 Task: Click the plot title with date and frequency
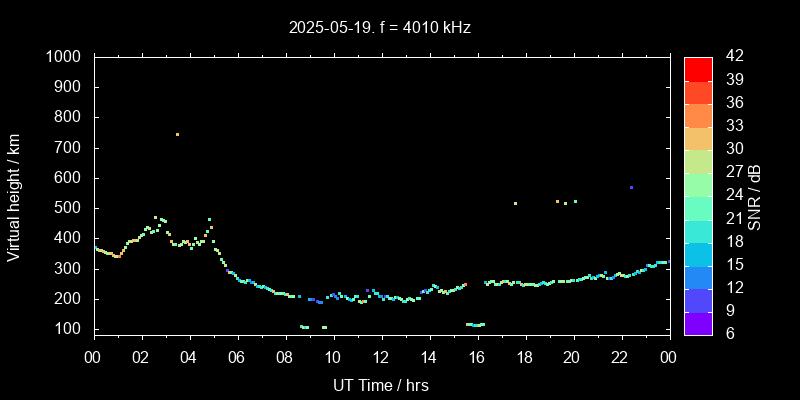pos(380,28)
